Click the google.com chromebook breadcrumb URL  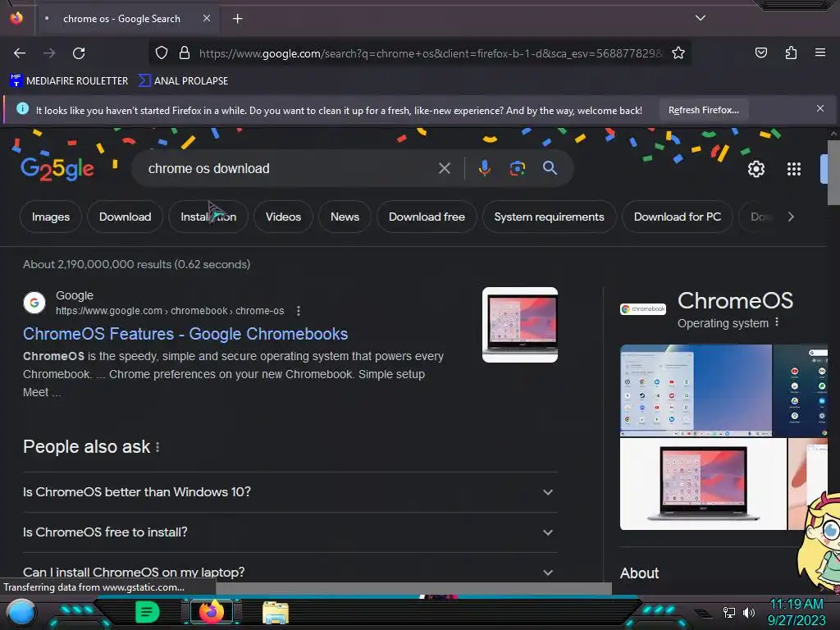[170, 311]
